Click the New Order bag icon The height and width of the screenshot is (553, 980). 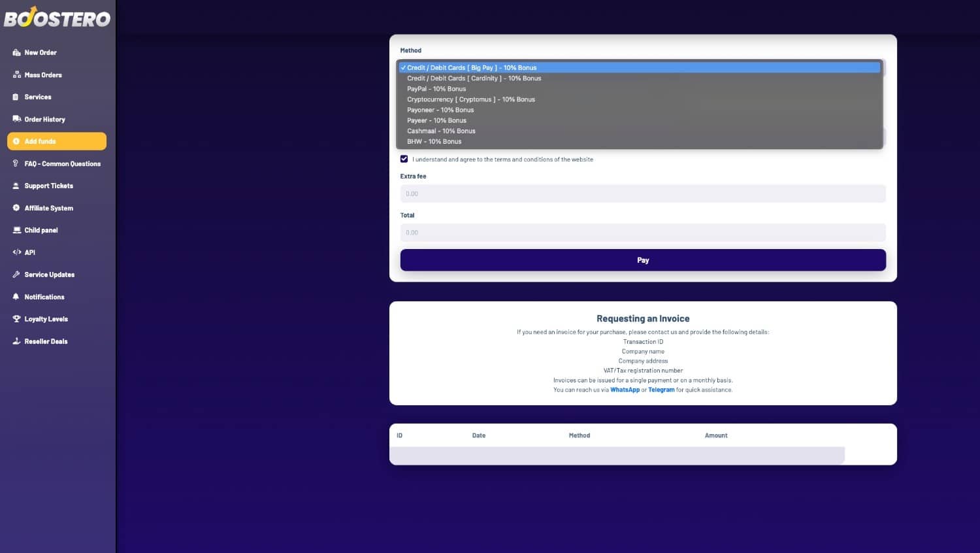coord(16,53)
